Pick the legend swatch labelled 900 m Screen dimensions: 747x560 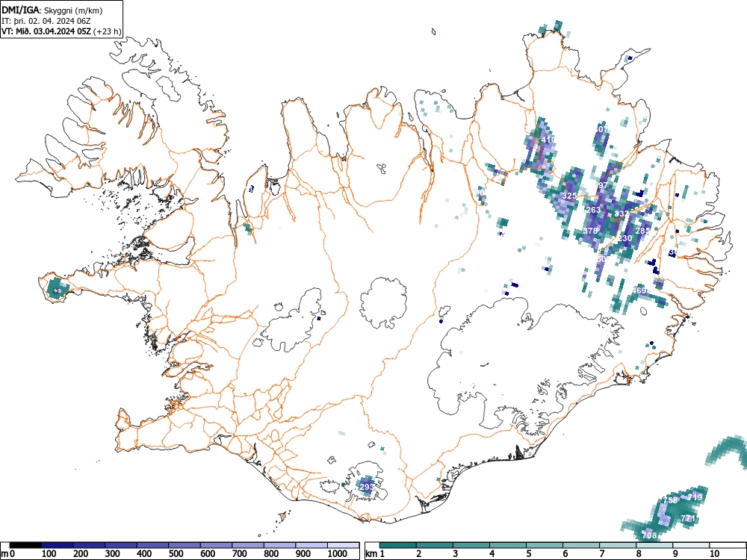[311, 545]
